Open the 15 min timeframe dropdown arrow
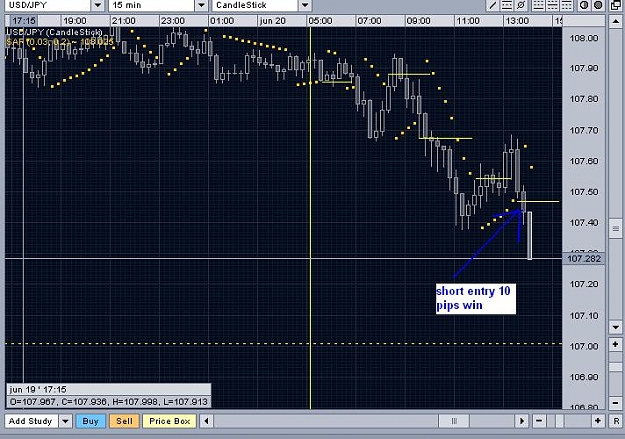This screenshot has width=625, height=439. click(201, 5)
